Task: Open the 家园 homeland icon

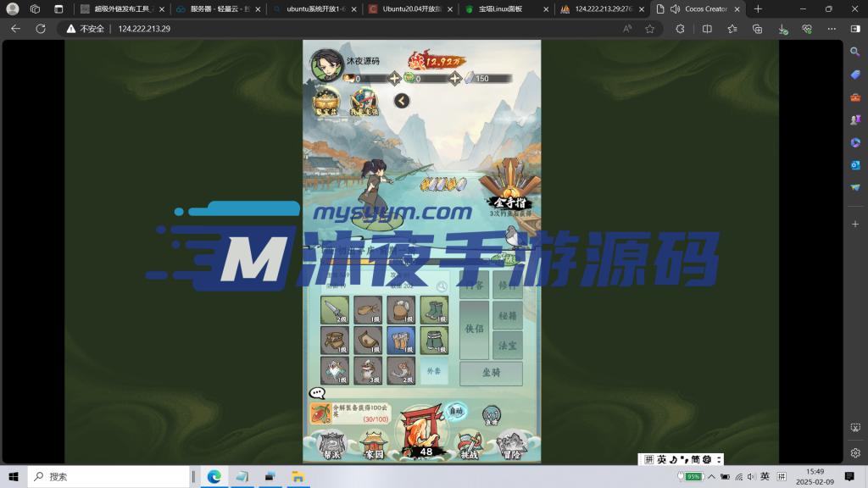Action: [374, 444]
